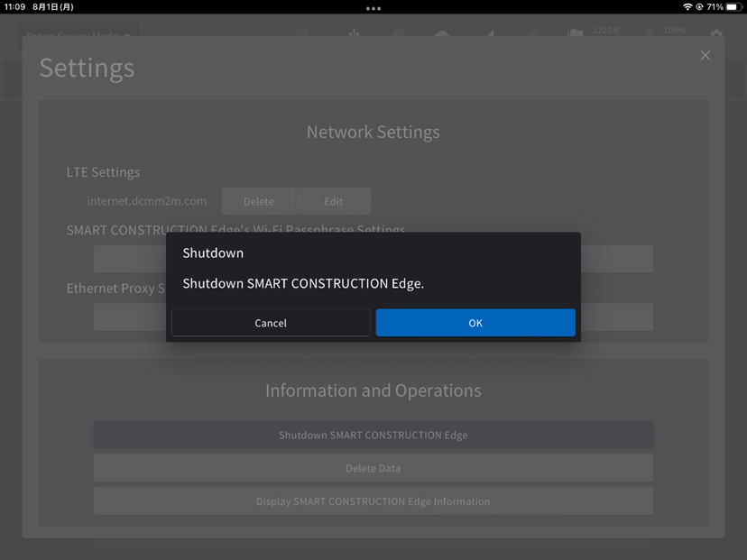Click Shutdown SMART CONSTRUCTION Edge in Settings

click(373, 435)
